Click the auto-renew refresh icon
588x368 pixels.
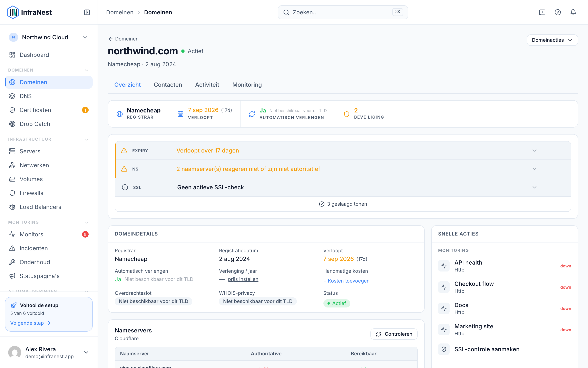(252, 114)
